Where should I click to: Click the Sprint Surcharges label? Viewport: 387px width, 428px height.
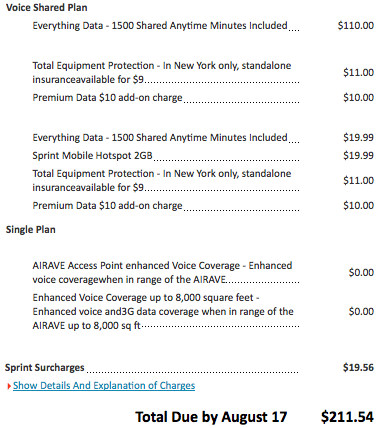[x=45, y=368]
